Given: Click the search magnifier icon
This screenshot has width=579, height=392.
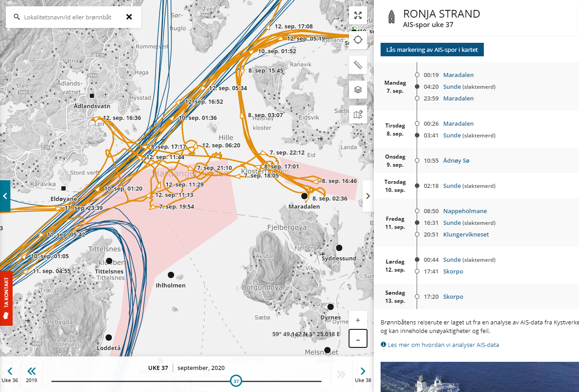Looking at the screenshot, I should tap(17, 17).
